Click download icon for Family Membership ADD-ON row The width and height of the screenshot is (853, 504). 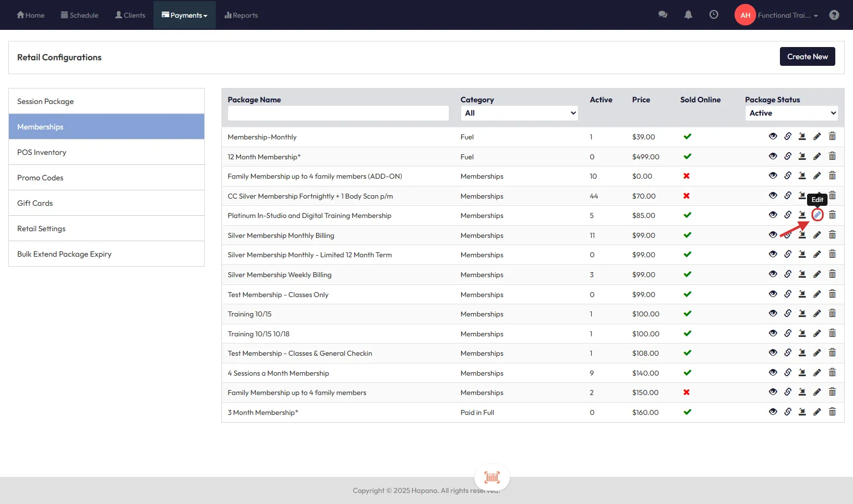(802, 176)
